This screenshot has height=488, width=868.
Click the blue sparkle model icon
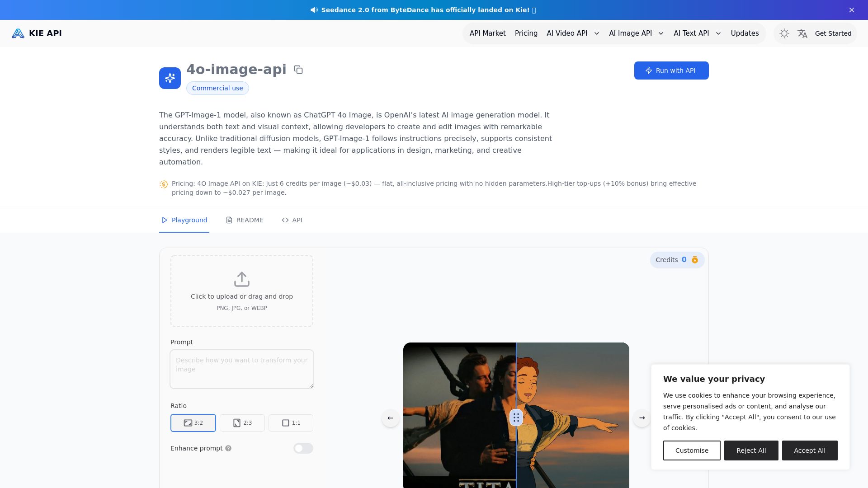coord(170,78)
